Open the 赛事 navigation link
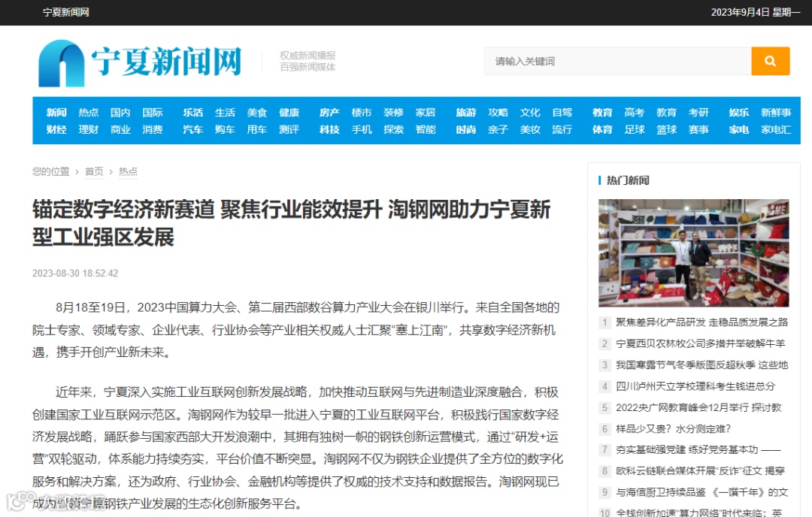 pyautogui.click(x=698, y=129)
